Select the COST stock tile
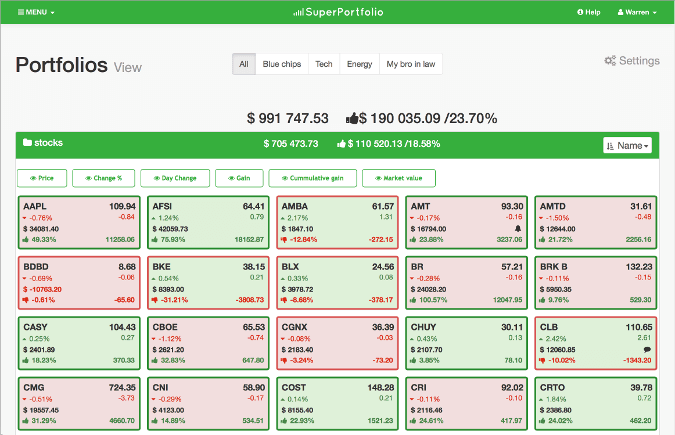Screen dimensions: 675x435 (x=335, y=402)
